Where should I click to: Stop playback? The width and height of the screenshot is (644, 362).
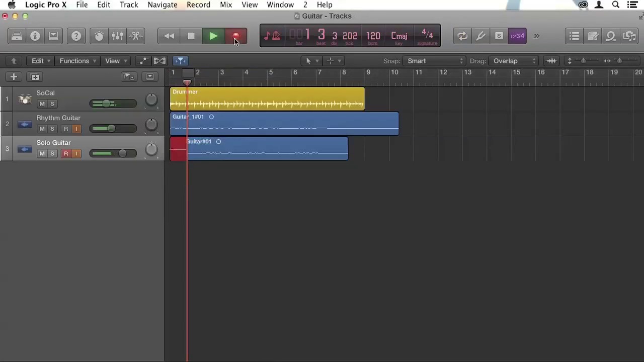click(191, 36)
